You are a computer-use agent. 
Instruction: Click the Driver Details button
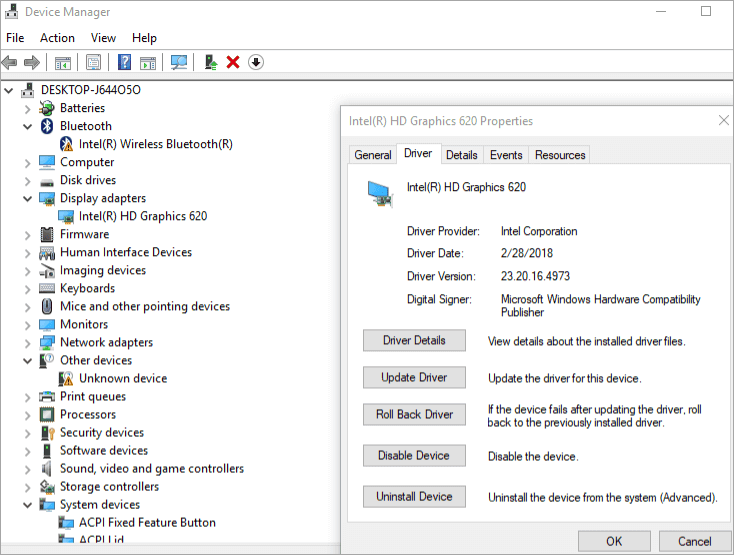pyautogui.click(x=414, y=340)
